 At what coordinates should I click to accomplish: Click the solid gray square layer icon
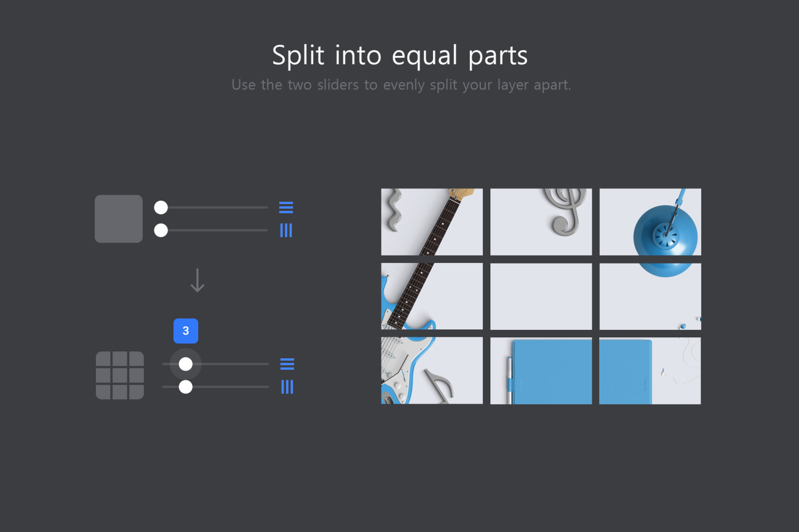coord(119,219)
